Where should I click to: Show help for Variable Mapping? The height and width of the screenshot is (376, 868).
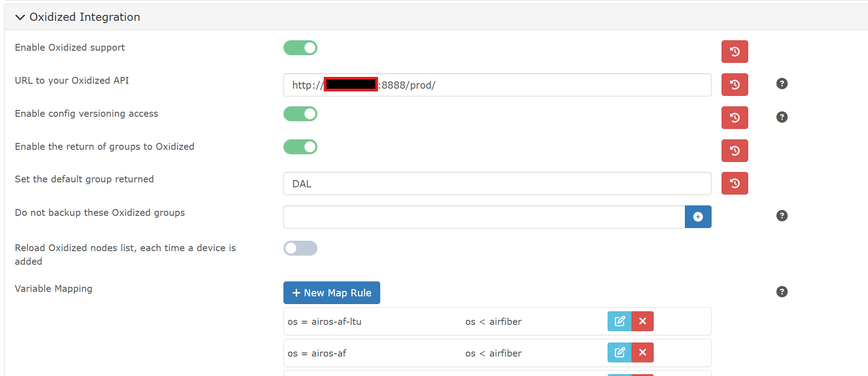tap(782, 292)
